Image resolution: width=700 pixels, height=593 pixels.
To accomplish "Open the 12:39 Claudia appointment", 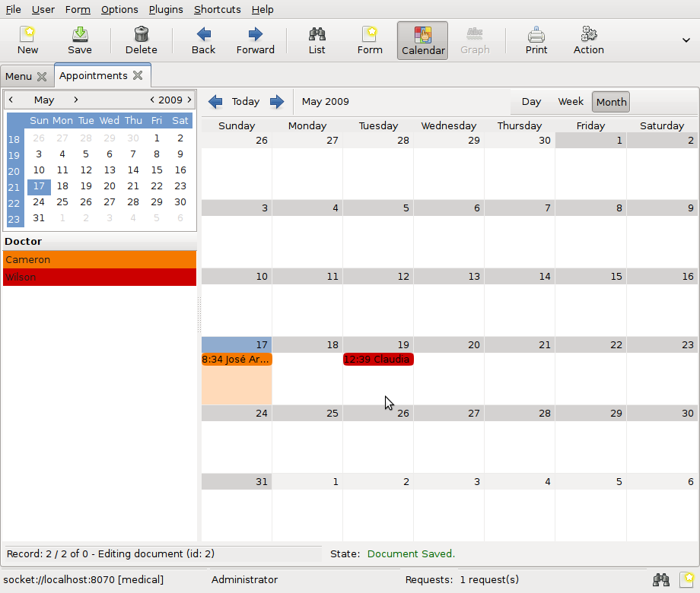I will [378, 360].
